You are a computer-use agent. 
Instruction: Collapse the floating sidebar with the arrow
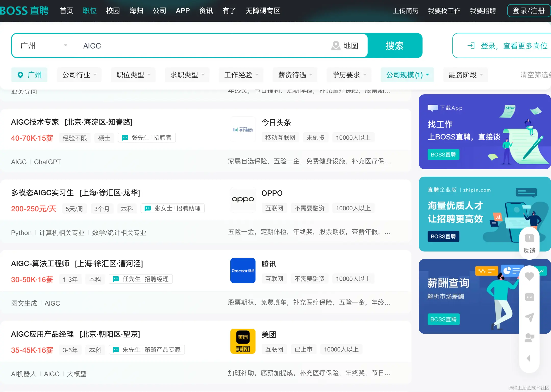point(529,358)
